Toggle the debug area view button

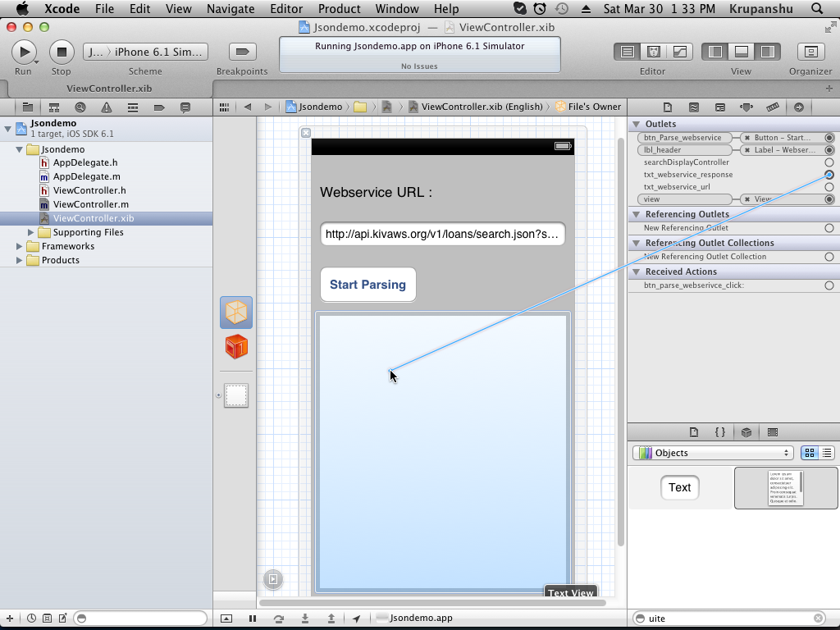[742, 52]
